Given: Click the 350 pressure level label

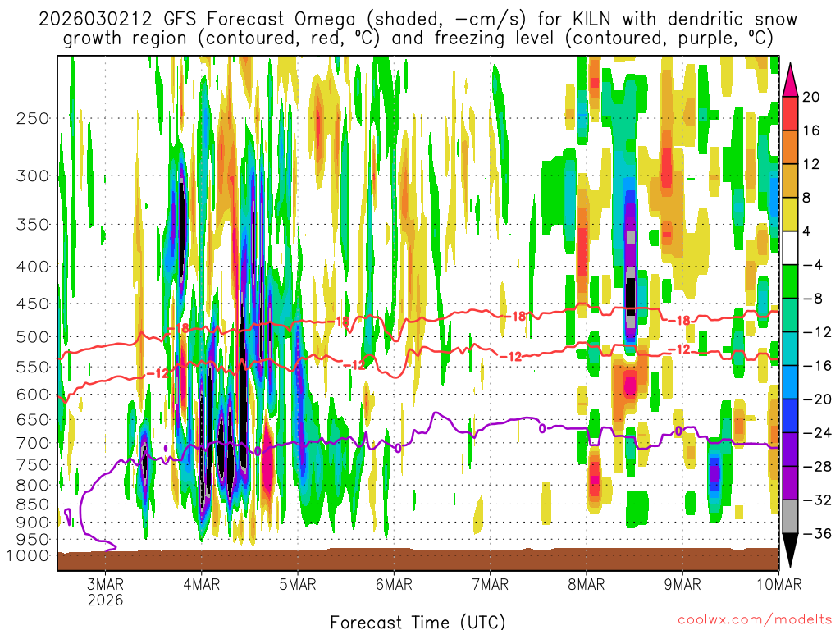Looking at the screenshot, I should (33, 224).
